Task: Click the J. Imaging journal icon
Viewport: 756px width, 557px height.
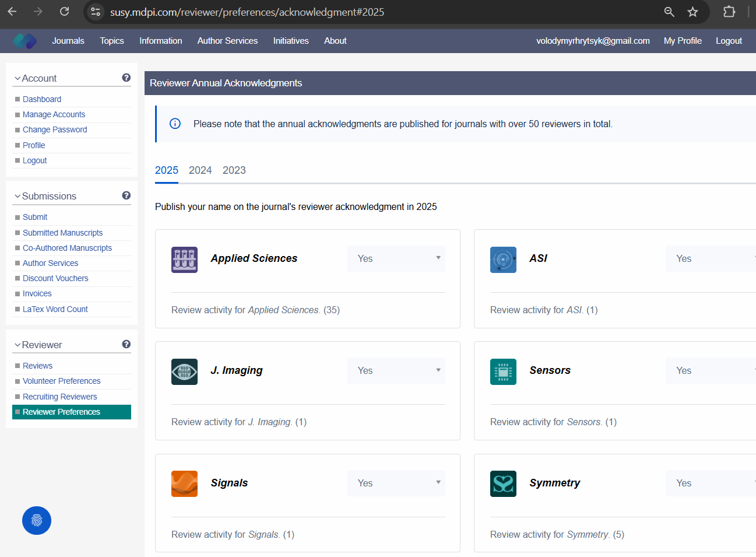Action: tap(184, 372)
